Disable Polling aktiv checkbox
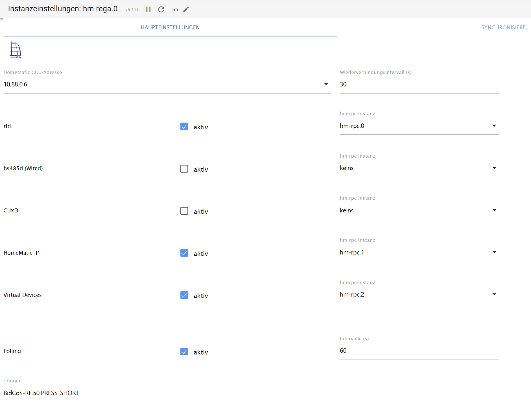Image resolution: width=531 pixels, height=420 pixels. [184, 352]
